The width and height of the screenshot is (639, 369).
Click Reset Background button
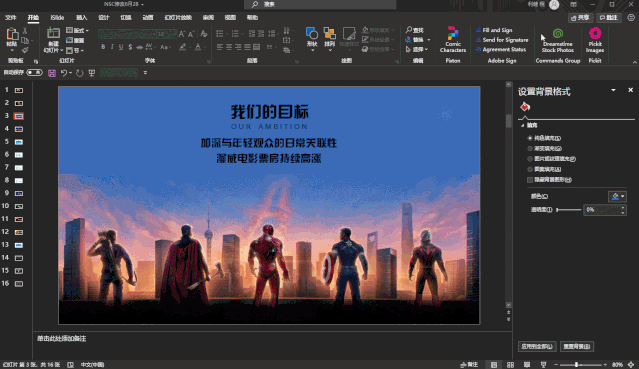(577, 347)
